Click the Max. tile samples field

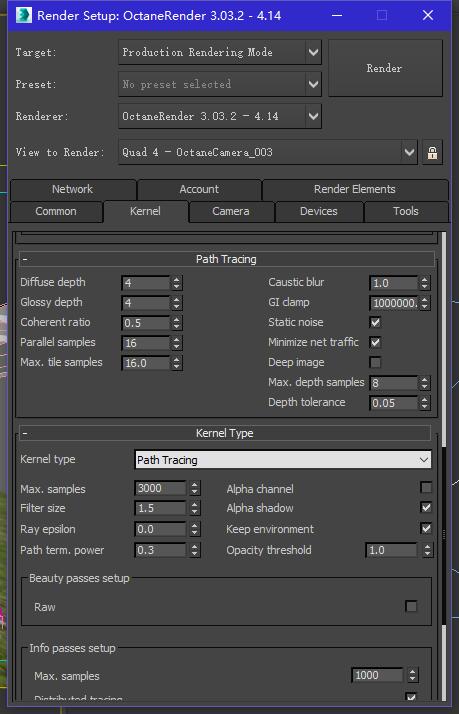click(146, 363)
